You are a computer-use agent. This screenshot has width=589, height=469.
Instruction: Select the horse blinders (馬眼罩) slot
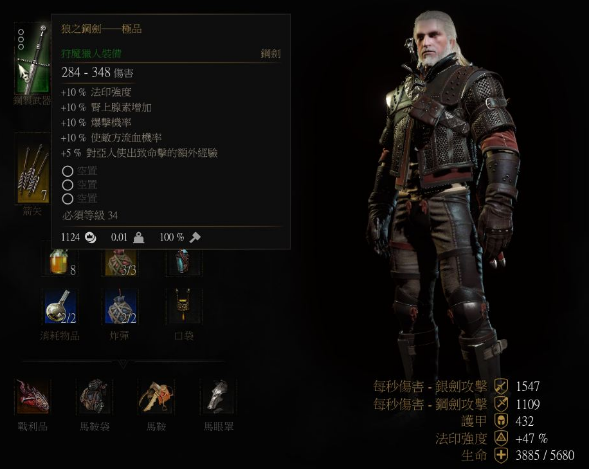pos(219,397)
